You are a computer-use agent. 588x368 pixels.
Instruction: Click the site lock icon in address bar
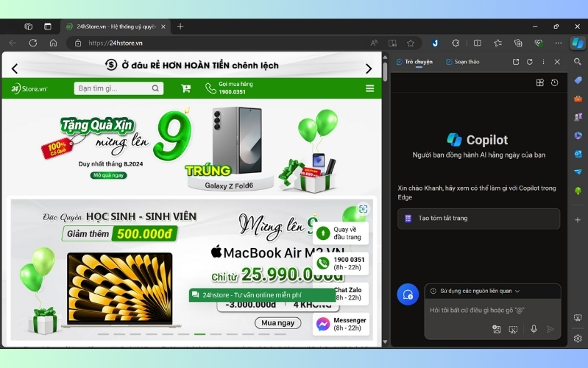click(x=77, y=43)
